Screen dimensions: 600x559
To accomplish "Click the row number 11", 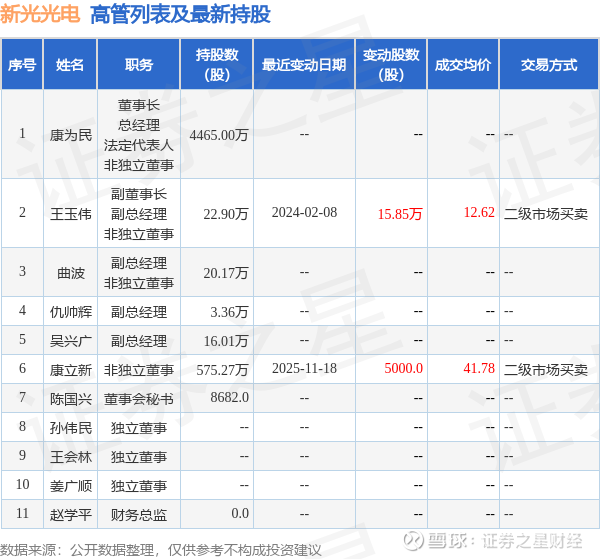I will pyautogui.click(x=22, y=513).
